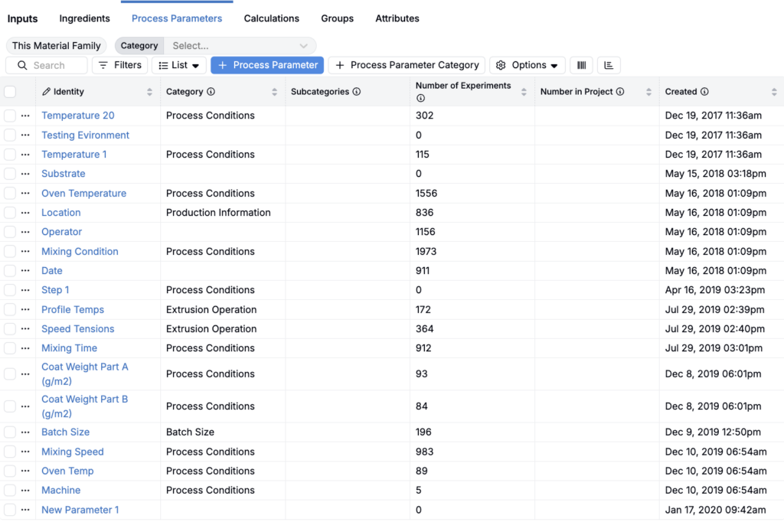Switch to the Ingredients tab
The image size is (784, 532).
[x=84, y=18]
